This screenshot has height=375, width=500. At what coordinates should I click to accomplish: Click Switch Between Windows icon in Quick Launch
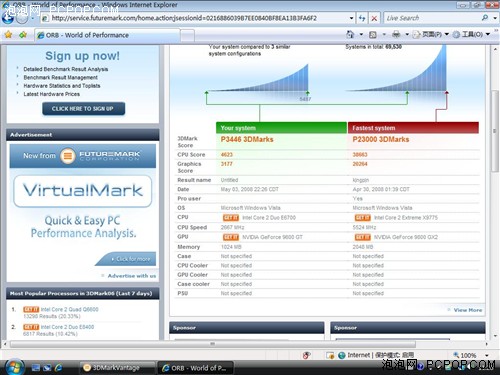tap(47, 368)
